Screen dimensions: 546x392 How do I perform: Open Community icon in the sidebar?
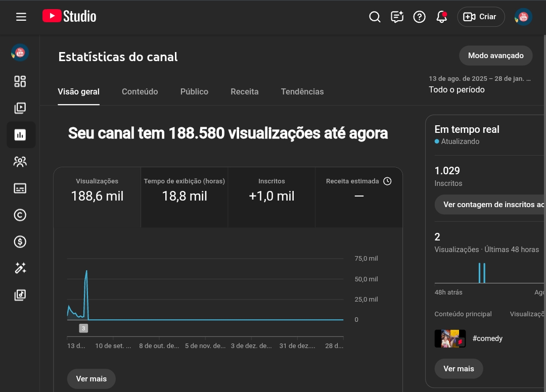(20, 162)
